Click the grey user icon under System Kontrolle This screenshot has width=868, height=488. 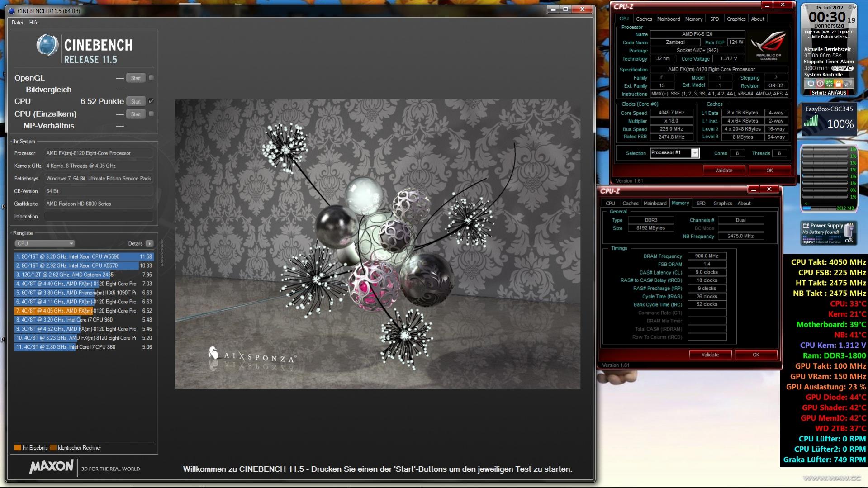click(848, 84)
